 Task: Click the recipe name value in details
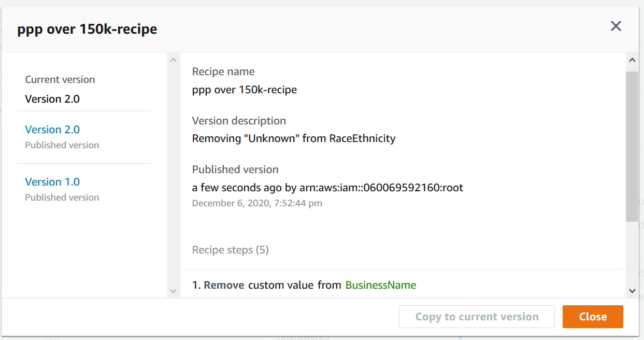coord(244,90)
